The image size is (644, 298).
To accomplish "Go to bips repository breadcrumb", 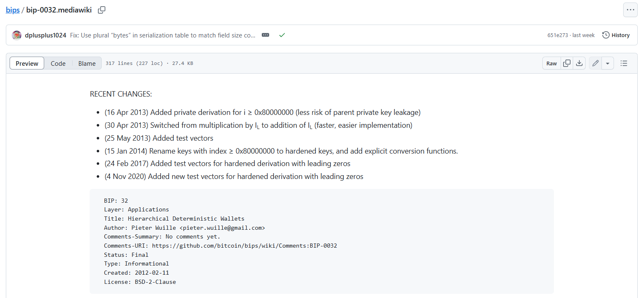I will tap(13, 10).
